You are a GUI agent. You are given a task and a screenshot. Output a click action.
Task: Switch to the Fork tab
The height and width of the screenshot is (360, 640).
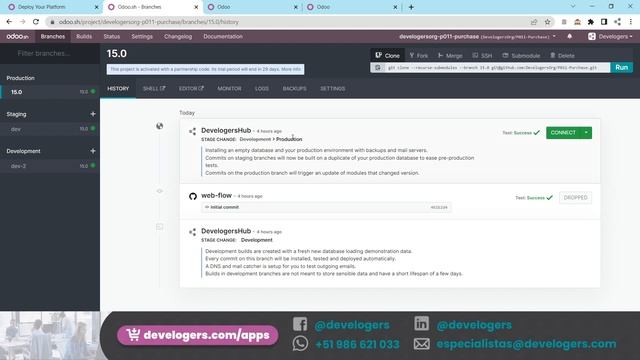click(x=419, y=56)
